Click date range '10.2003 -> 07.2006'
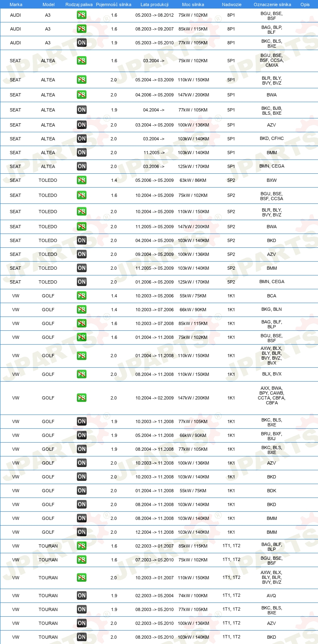The width and height of the screenshot is (318, 644). click(155, 310)
